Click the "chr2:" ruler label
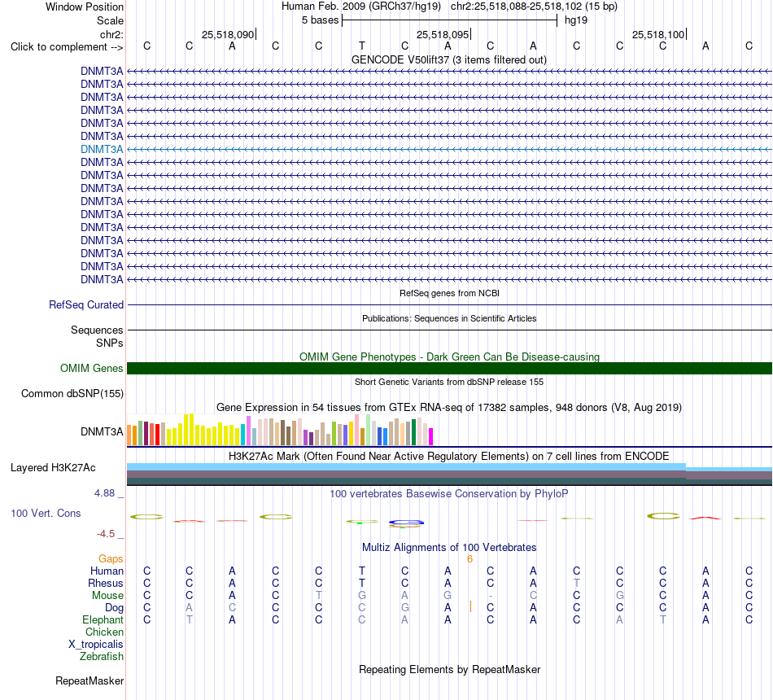Screen dimensions: 773x700 pos(111,34)
